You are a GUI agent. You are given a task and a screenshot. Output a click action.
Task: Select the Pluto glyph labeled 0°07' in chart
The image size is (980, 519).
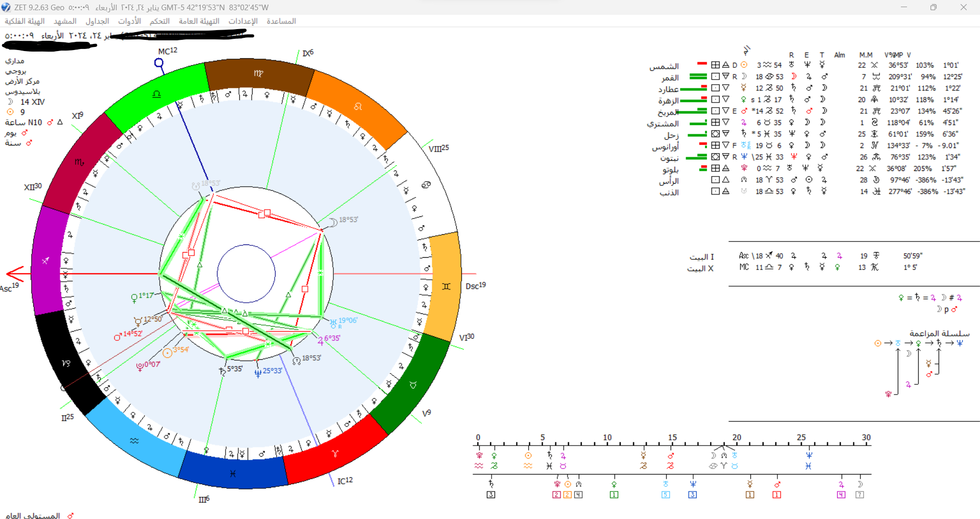pyautogui.click(x=139, y=366)
